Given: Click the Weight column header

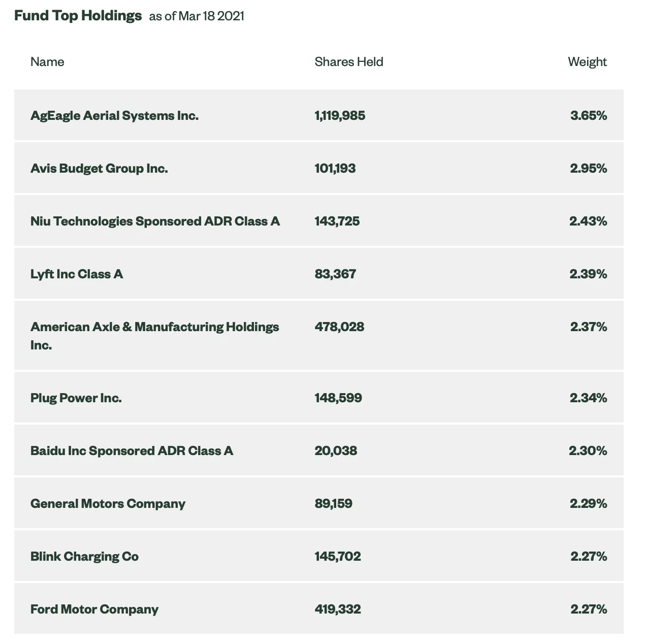Looking at the screenshot, I should [x=587, y=62].
